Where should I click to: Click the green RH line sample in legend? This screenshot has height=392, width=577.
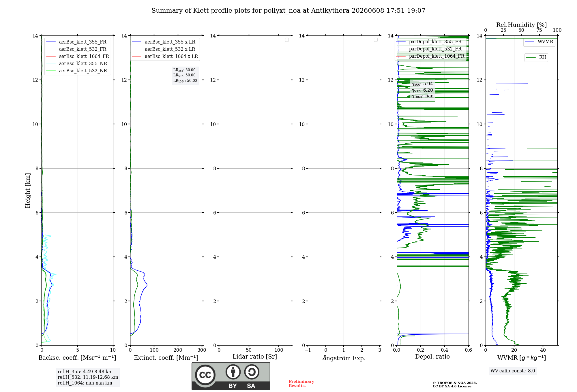tap(531, 58)
